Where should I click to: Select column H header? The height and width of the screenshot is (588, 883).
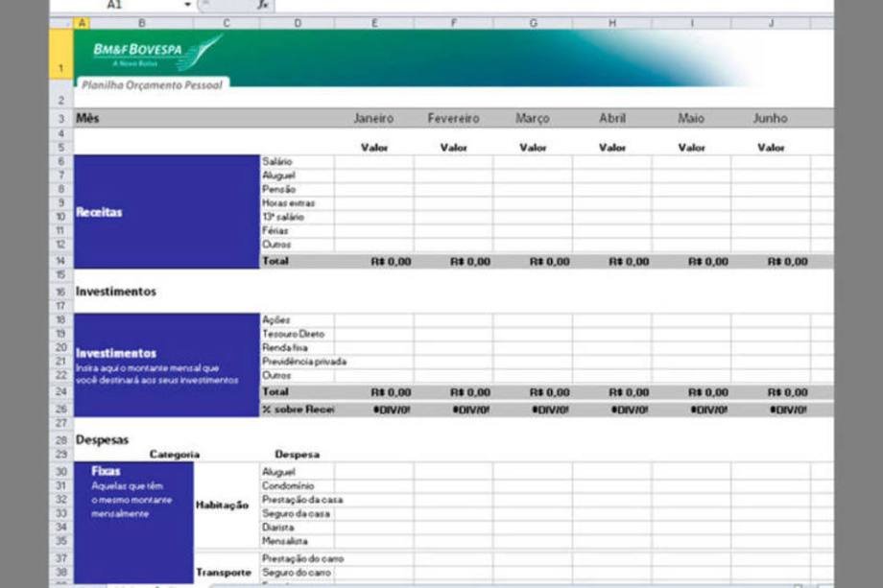[611, 22]
